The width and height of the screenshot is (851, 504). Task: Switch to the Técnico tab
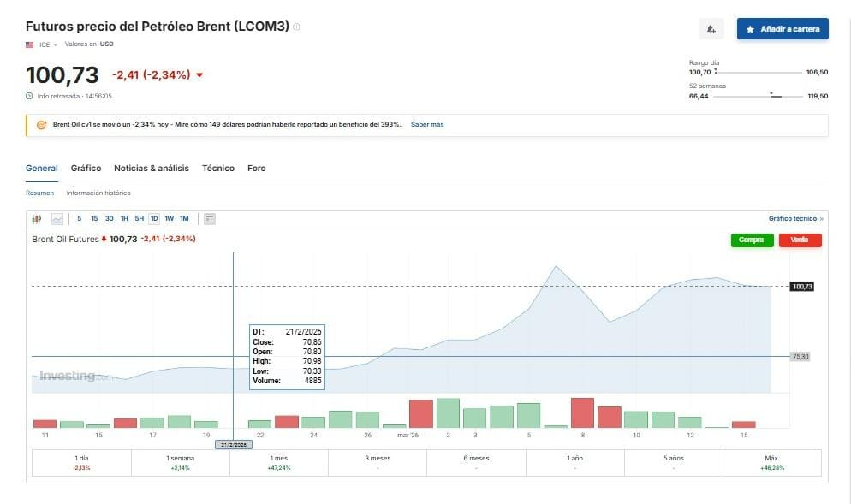pos(218,169)
